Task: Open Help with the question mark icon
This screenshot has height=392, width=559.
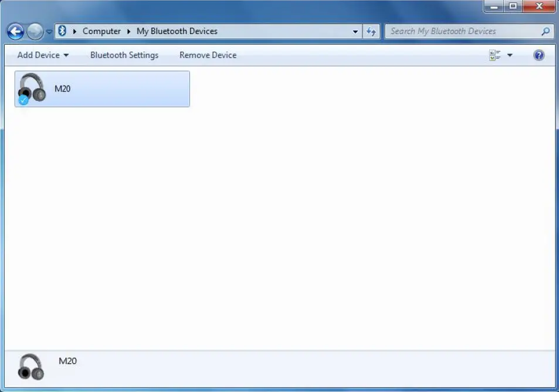Action: (x=538, y=55)
